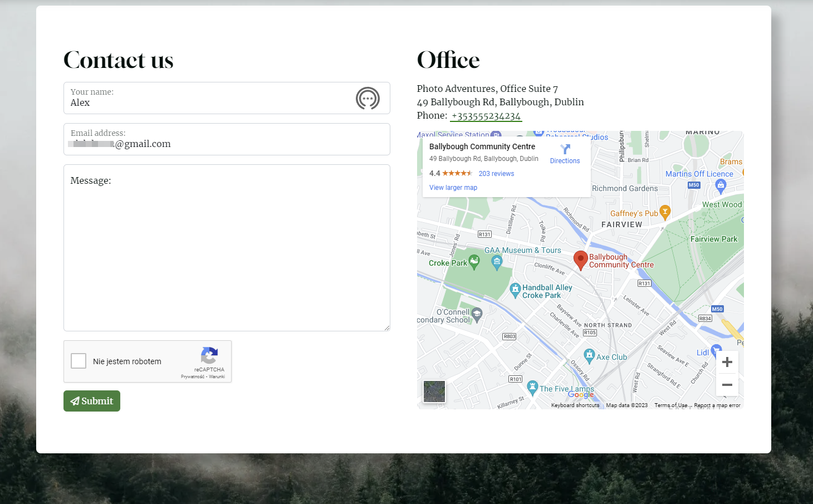Screen dimensions: 813x504
Task: Click the Lidl shopping marker
Action: 716,351
